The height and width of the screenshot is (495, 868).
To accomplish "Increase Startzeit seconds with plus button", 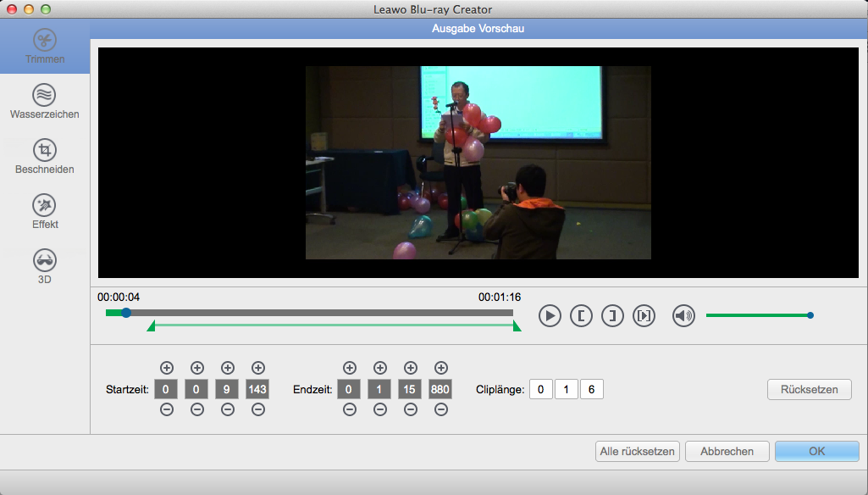I will click(x=228, y=368).
